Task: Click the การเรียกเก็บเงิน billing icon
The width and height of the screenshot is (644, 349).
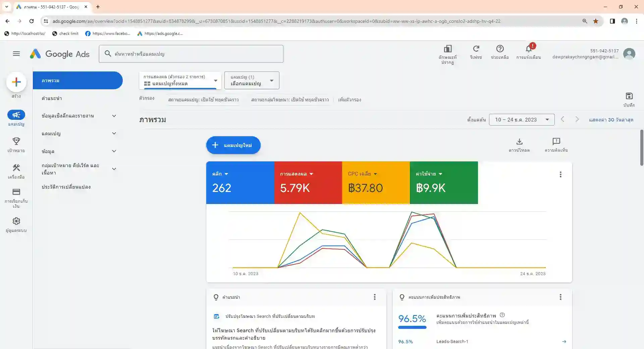Action: (16, 192)
